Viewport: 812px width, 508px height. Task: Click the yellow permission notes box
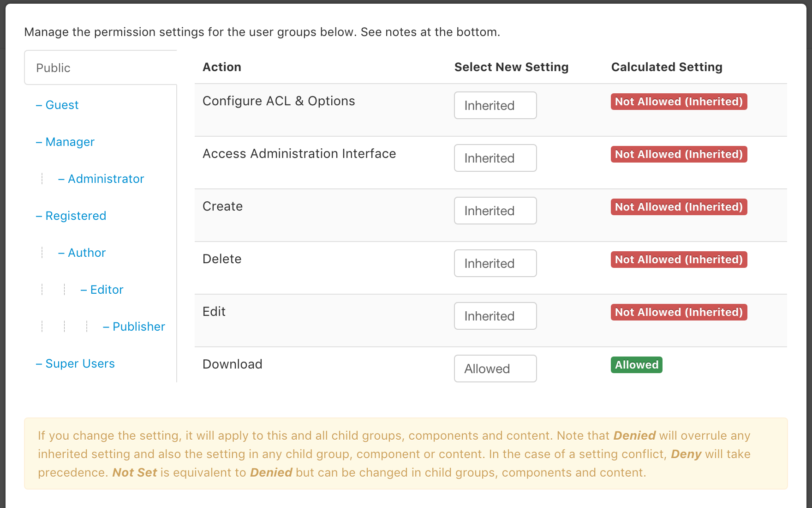click(x=406, y=454)
